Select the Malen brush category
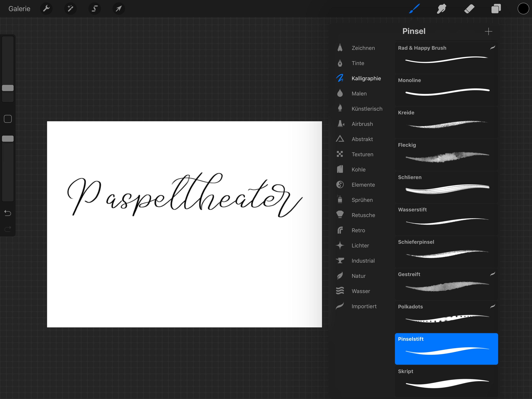The height and width of the screenshot is (399, 532). click(x=359, y=93)
